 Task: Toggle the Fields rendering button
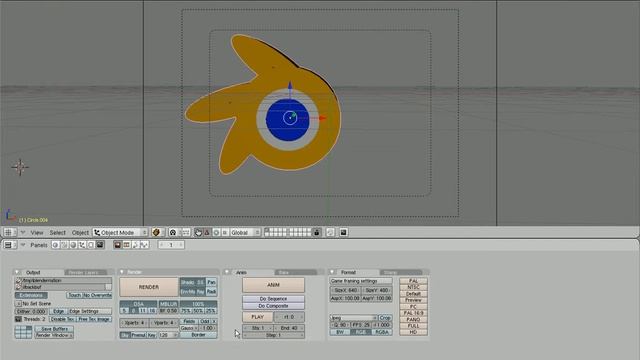[189, 322]
